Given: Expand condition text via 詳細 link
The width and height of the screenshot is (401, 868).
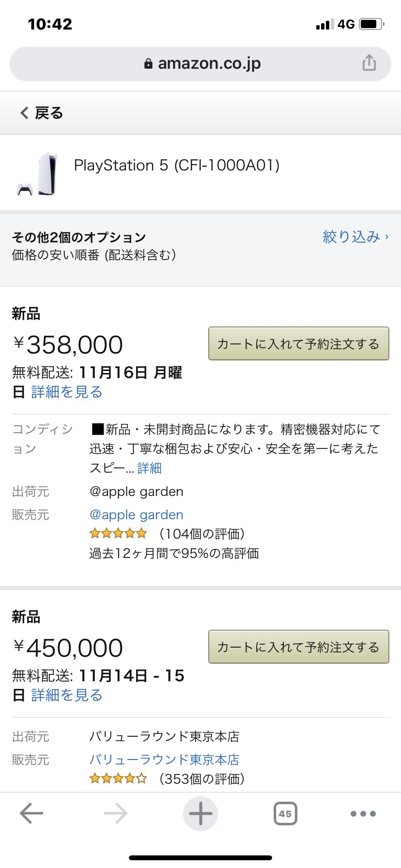Looking at the screenshot, I should pos(149,468).
